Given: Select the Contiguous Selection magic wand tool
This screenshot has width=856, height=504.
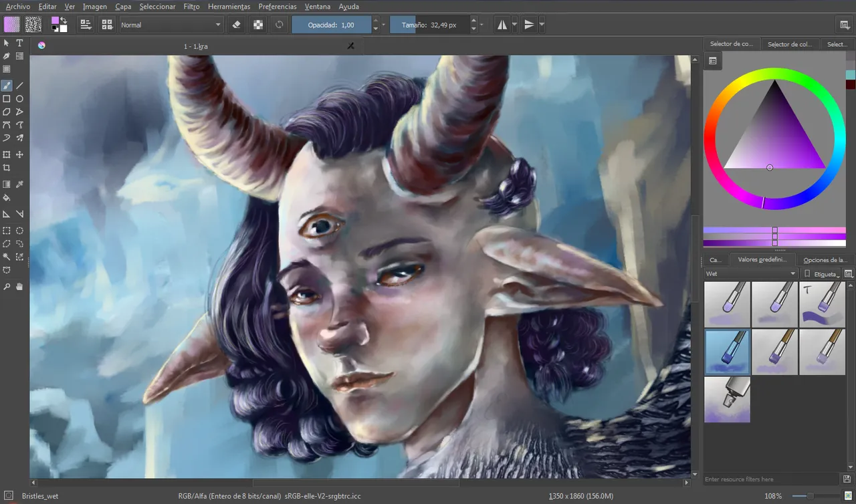Looking at the screenshot, I should click(7, 257).
